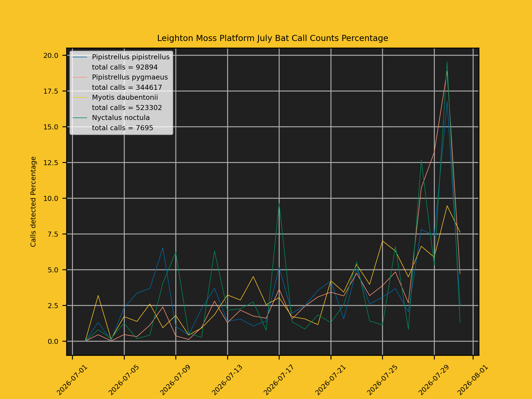Click the "total calls = 344617" legend text

(x=127, y=88)
